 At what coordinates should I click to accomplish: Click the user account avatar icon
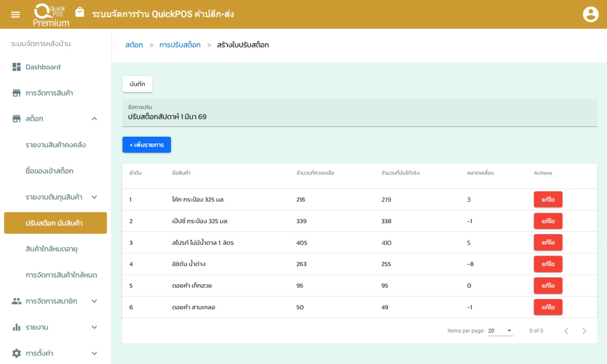coord(590,15)
